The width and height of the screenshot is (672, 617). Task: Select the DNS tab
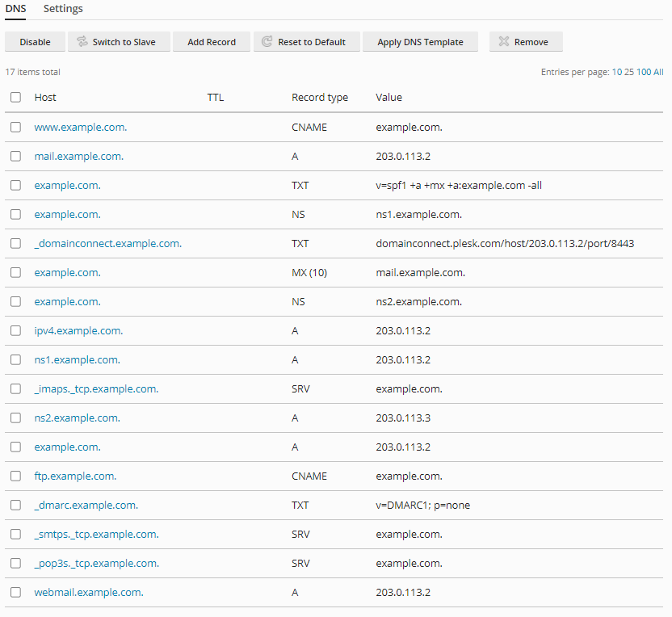pyautogui.click(x=15, y=9)
